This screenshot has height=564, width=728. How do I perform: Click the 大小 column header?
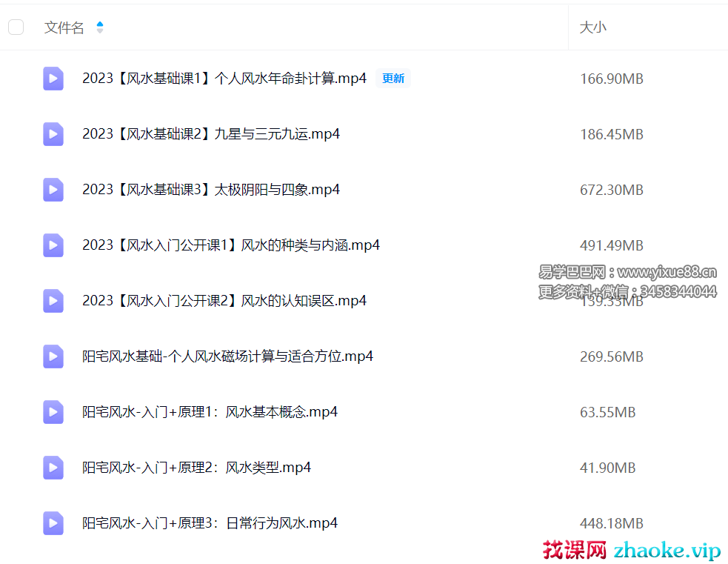click(592, 27)
